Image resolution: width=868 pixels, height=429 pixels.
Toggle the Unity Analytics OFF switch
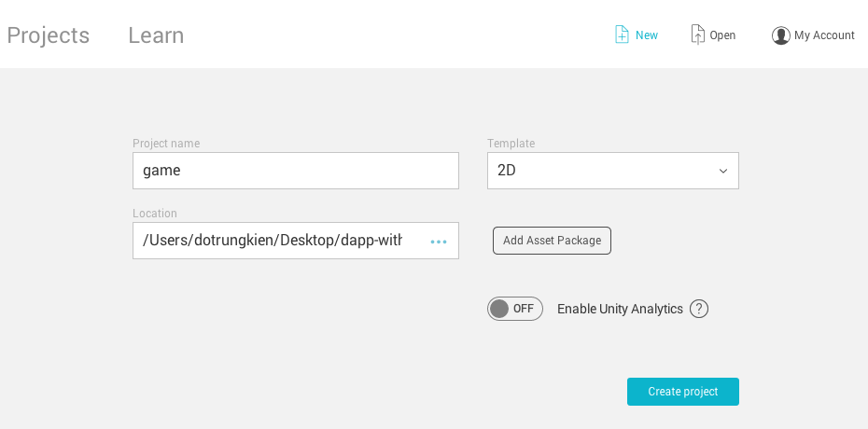pos(514,309)
